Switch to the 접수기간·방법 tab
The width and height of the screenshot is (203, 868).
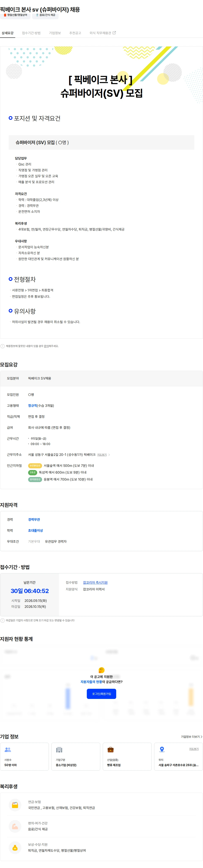point(31,33)
